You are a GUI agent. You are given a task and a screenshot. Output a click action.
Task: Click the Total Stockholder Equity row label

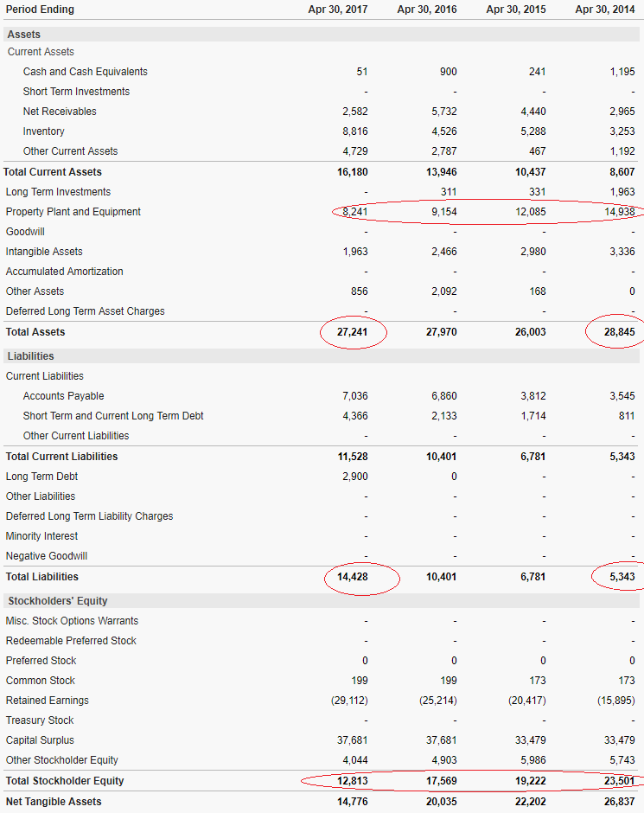(65, 781)
